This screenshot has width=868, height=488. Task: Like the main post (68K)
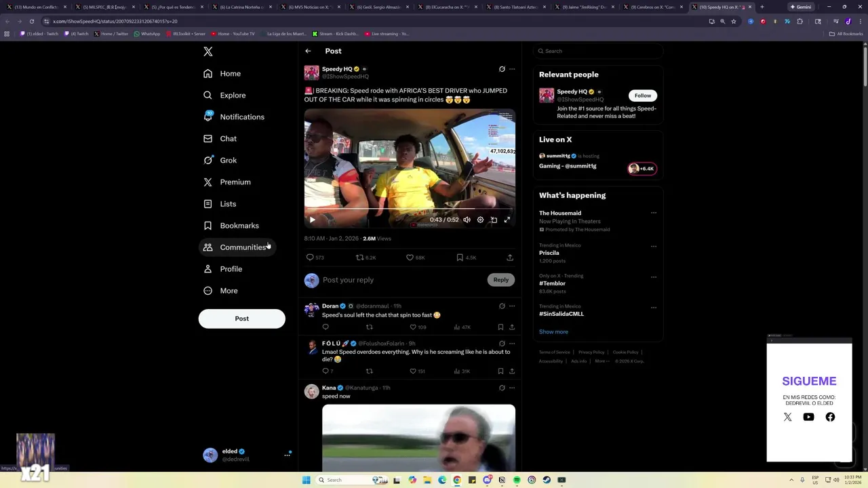click(415, 258)
